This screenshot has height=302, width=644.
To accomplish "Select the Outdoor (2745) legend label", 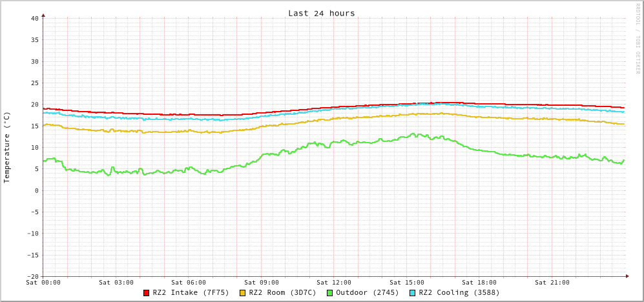I will pos(367,292).
